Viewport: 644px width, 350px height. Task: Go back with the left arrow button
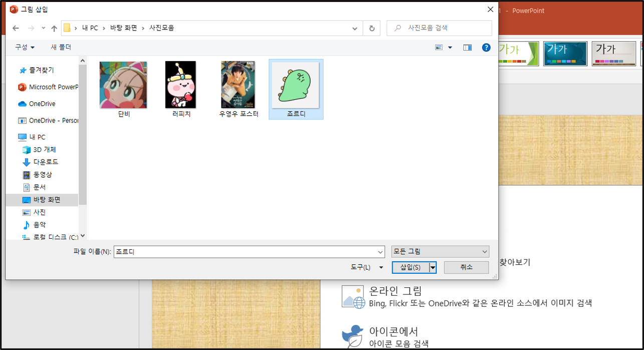point(16,29)
